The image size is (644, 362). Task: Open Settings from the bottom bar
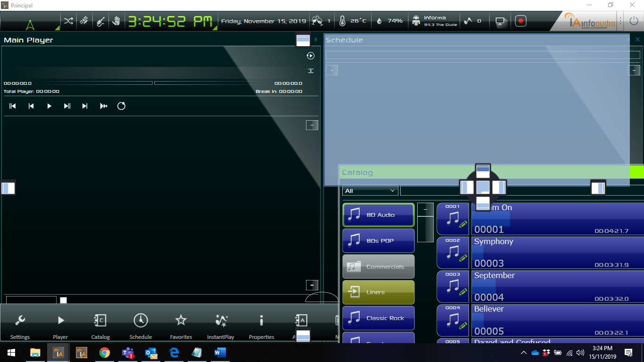pos(20,325)
